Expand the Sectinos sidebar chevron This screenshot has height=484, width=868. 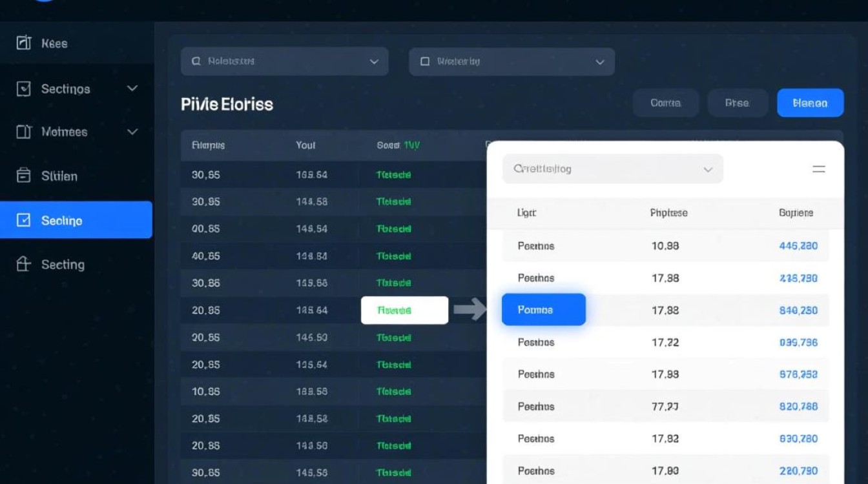pos(132,88)
